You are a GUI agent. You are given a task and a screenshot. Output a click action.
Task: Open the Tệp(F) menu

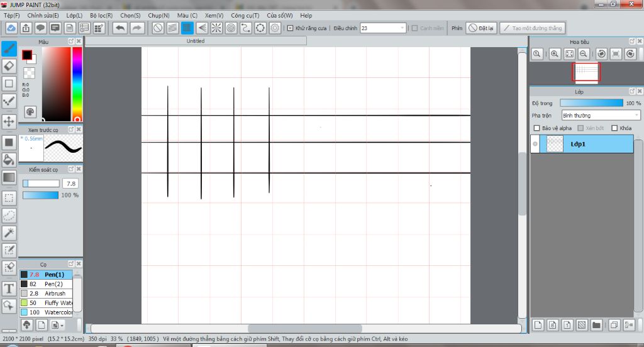pos(12,15)
